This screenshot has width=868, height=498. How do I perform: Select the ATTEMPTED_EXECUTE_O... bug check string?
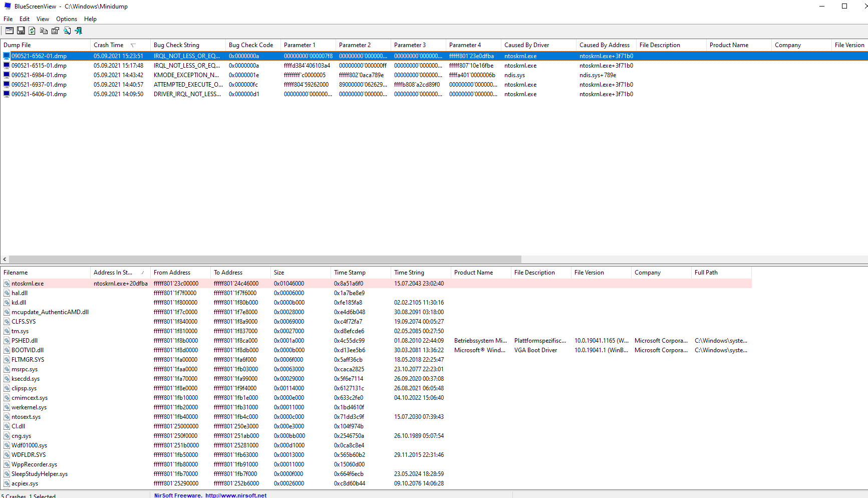(188, 85)
